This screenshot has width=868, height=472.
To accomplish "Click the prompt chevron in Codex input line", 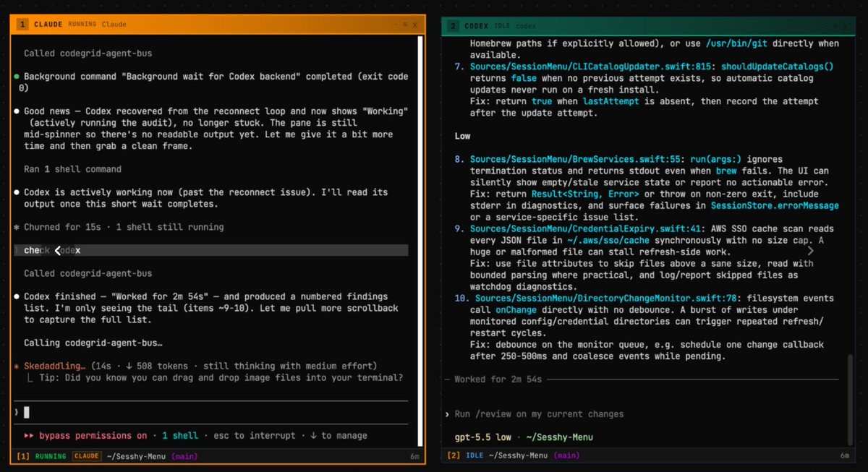I will point(447,414).
